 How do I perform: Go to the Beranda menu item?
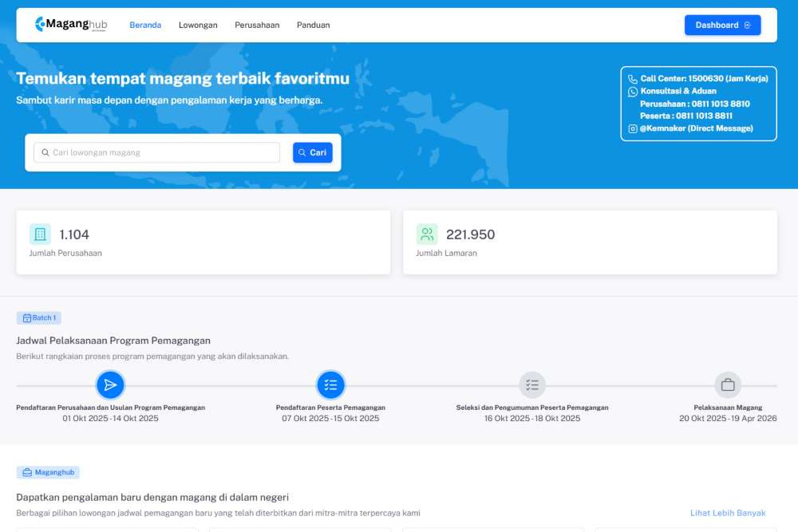(x=145, y=25)
